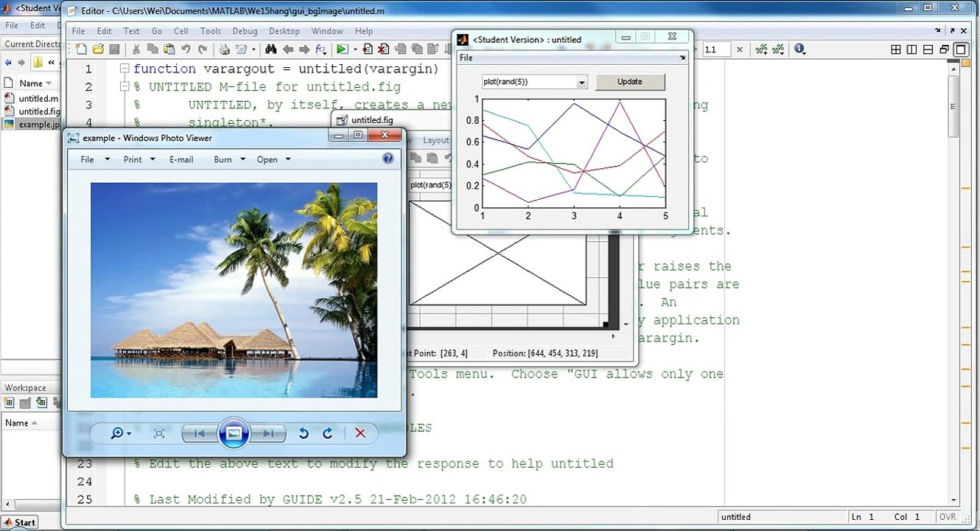This screenshot has width=980, height=531.
Task: Tile editor documents in grid layout
Action: pos(895,49)
